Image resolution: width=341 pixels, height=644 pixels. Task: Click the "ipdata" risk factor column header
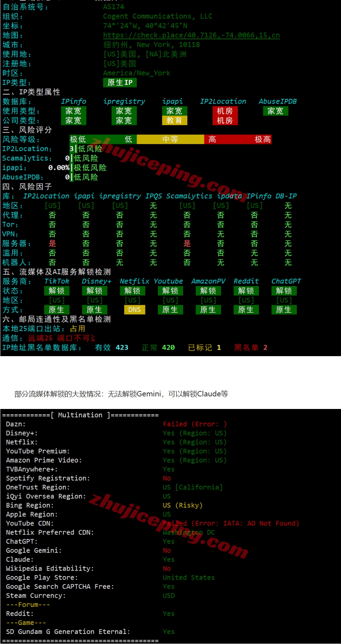coord(229,196)
